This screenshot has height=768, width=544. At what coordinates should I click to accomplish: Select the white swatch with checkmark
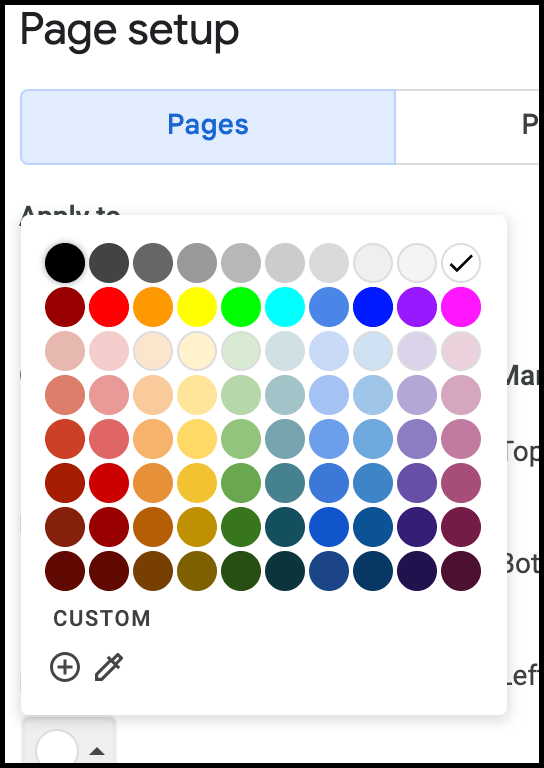coord(461,263)
